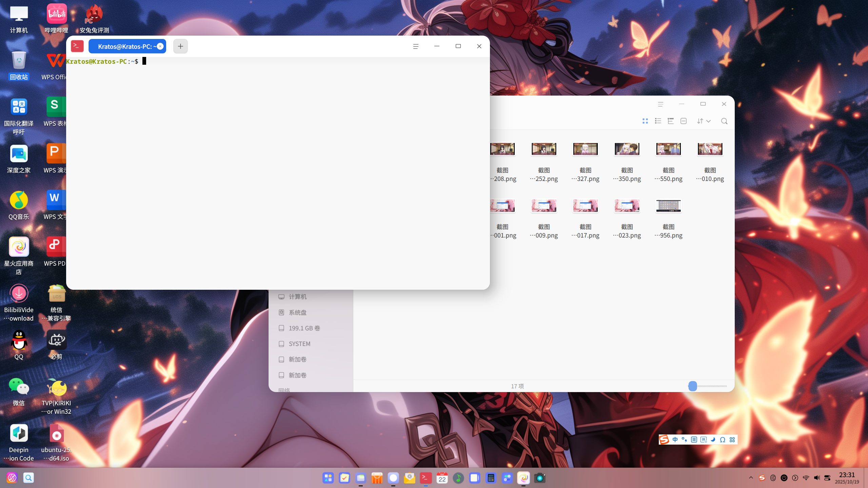Toggle Sogou punctuation mode
This screenshot has width=868, height=488.
[x=684, y=440]
